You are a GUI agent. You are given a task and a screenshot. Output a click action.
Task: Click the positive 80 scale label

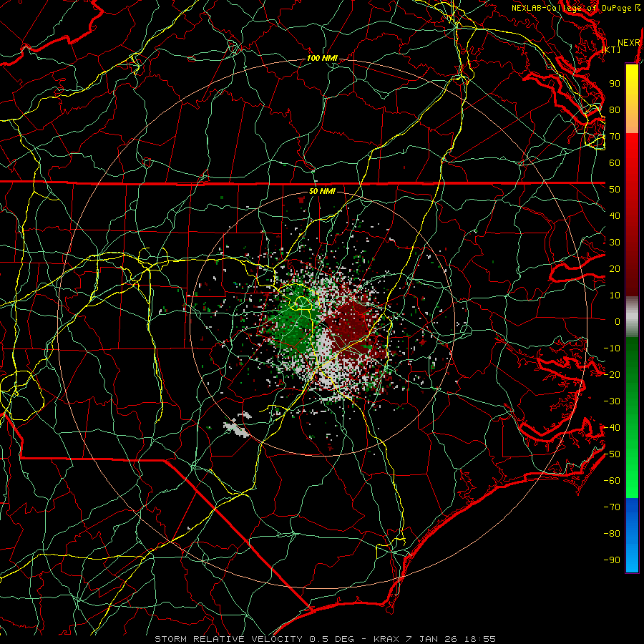[x=615, y=110]
